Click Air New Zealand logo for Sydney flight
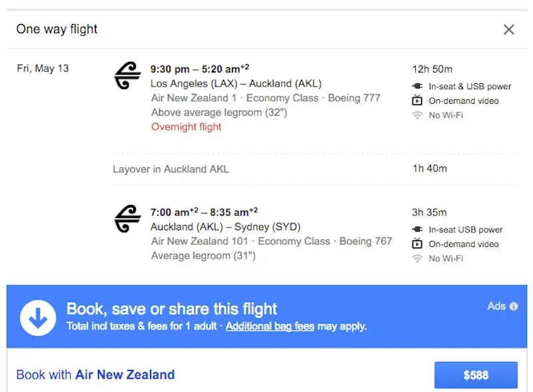533x392 pixels. (x=127, y=219)
